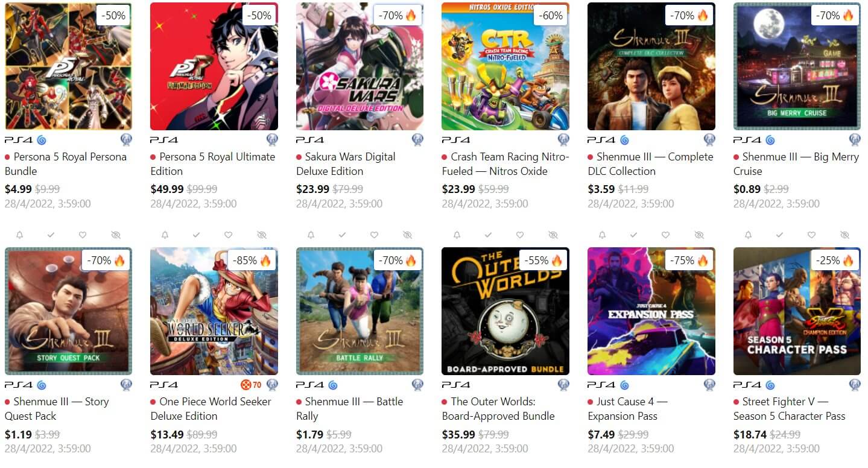
Task: Open the Just Cause 4 — Expansion Pass title
Action: click(x=628, y=409)
